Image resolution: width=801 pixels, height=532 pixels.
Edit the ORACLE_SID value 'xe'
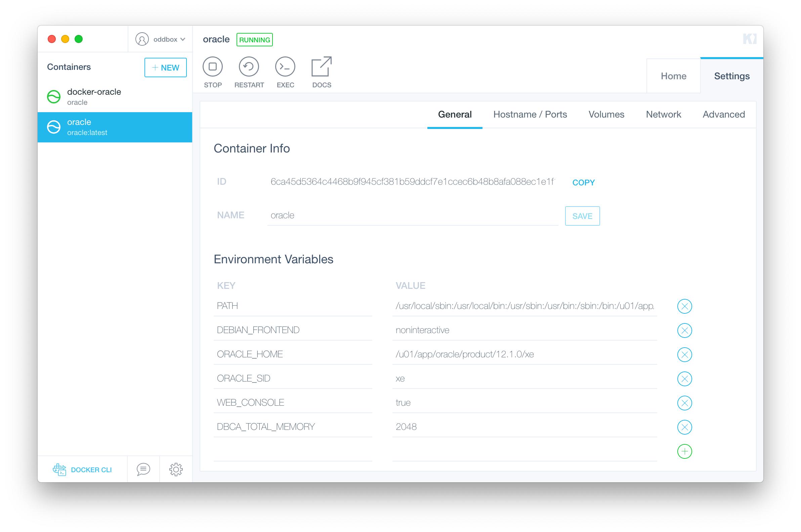coord(524,378)
